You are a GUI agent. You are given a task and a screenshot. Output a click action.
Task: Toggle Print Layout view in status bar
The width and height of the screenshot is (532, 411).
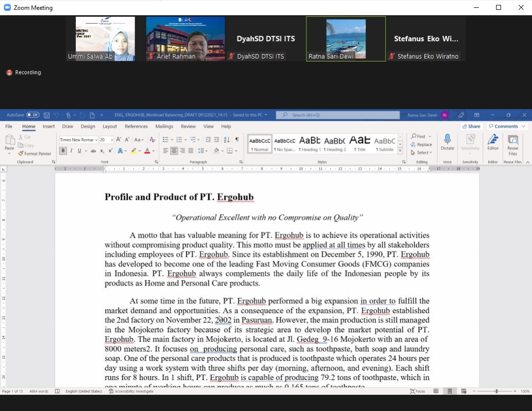point(450,391)
